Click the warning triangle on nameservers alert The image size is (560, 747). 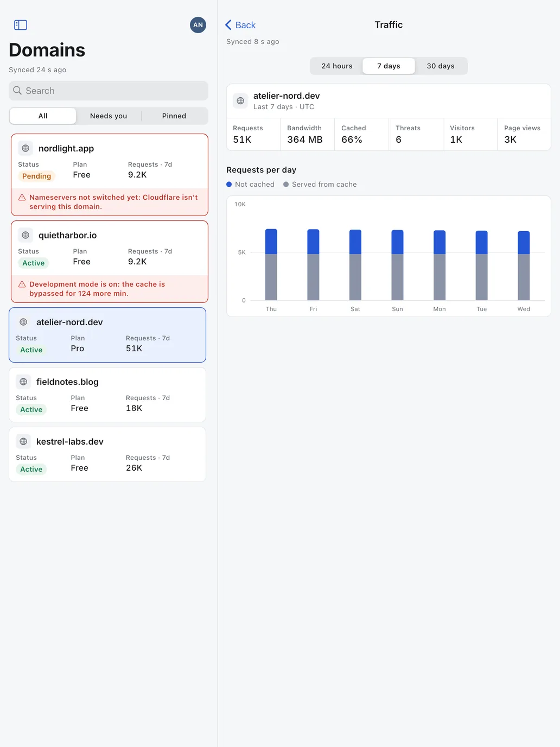pos(22,198)
